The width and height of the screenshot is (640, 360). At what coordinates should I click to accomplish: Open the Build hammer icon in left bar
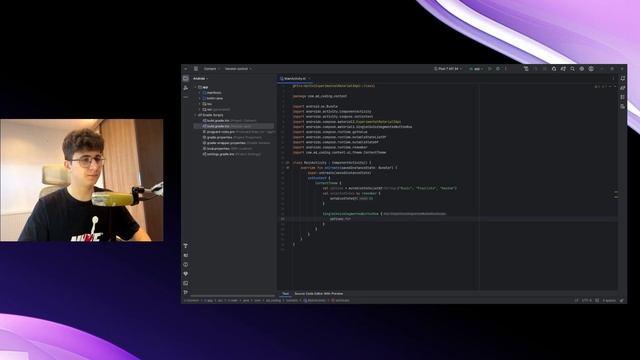186,246
